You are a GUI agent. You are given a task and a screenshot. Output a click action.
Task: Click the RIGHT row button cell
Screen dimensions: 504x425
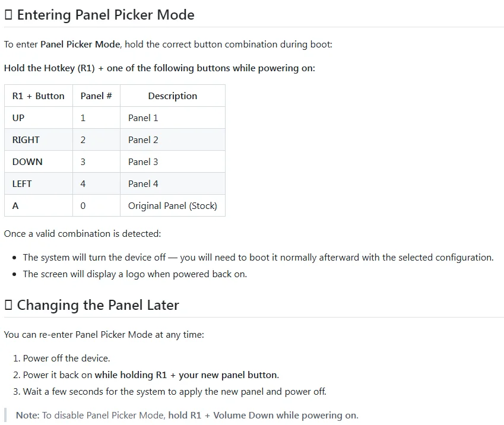click(x=39, y=140)
